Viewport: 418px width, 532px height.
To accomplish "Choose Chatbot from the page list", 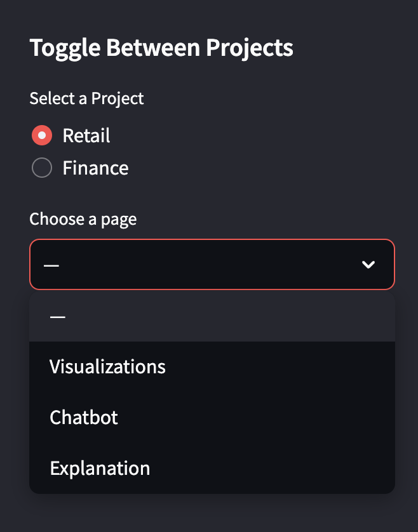I will tap(83, 417).
